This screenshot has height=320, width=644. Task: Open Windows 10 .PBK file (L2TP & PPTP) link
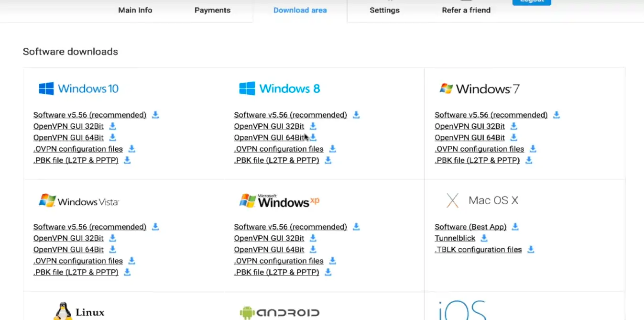(76, 160)
